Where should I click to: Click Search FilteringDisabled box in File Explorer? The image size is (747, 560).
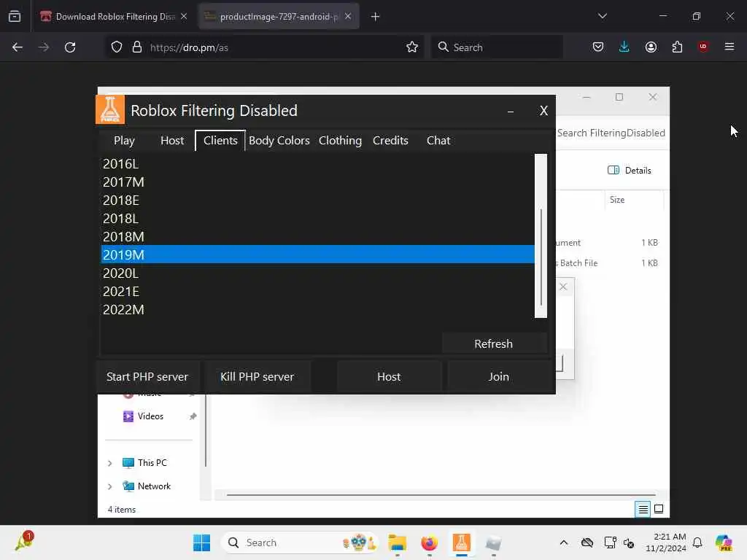tap(612, 133)
